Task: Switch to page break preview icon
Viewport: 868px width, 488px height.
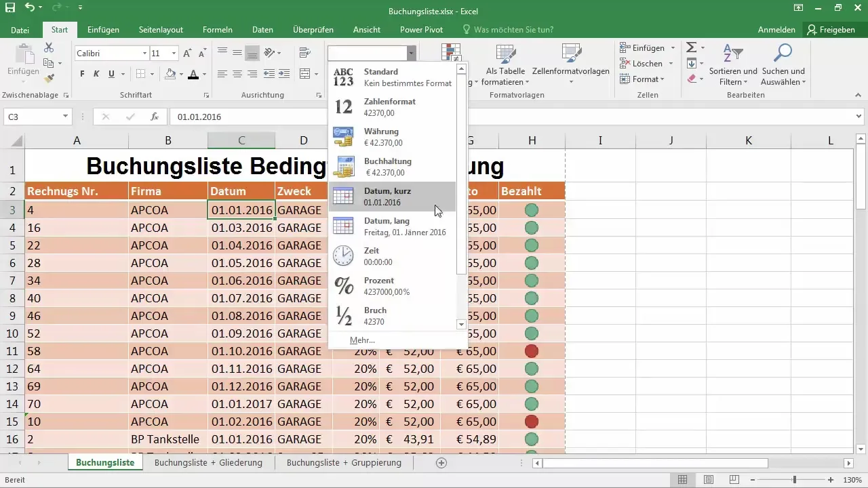Action: click(x=734, y=480)
